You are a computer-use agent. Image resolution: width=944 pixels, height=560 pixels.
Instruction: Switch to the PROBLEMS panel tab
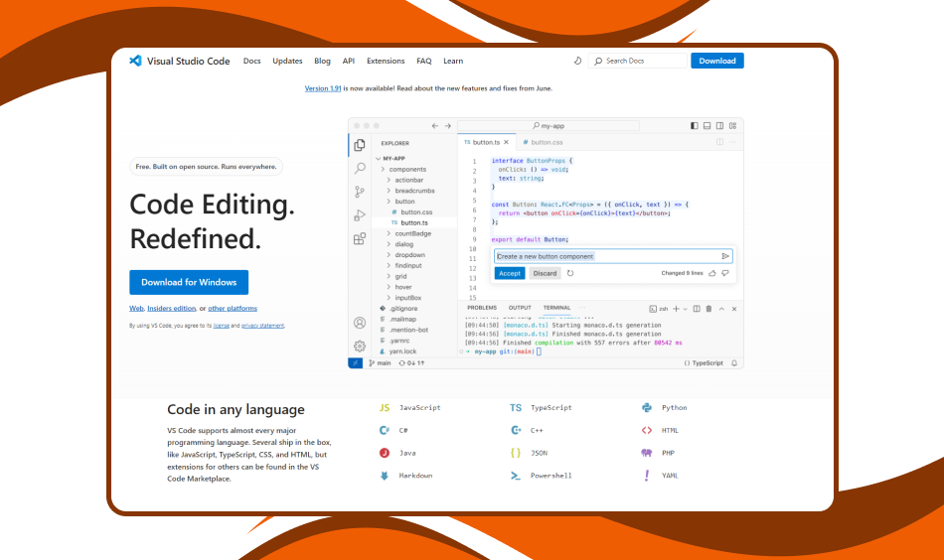pyautogui.click(x=482, y=308)
